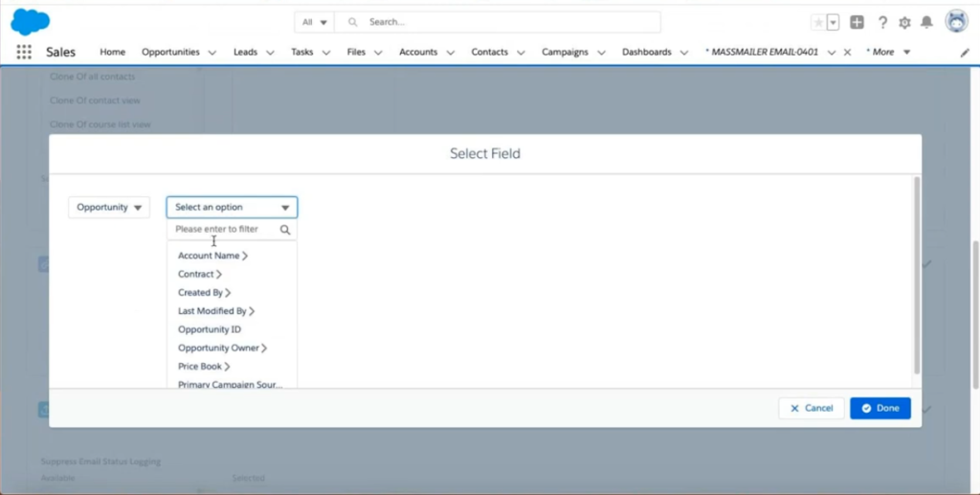980x495 pixels.
Task: Click the Salesforce cloud logo
Action: 30,23
